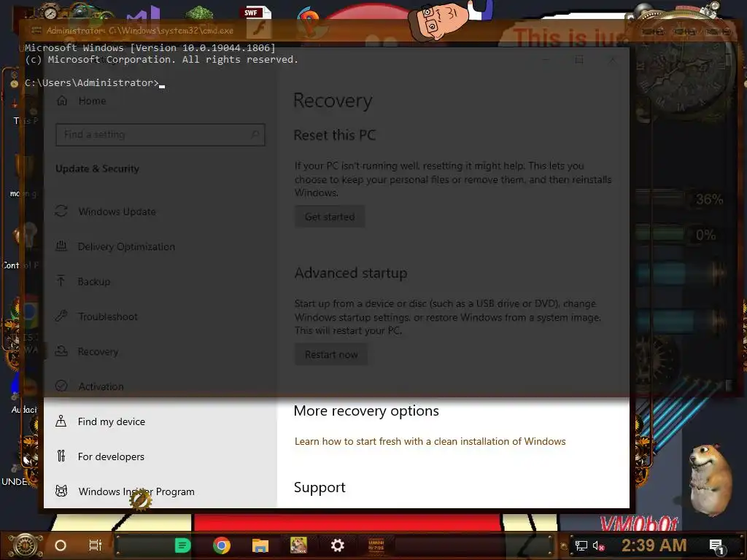The height and width of the screenshot is (560, 747).
Task: Click For developers tools icon
Action: [x=61, y=456]
